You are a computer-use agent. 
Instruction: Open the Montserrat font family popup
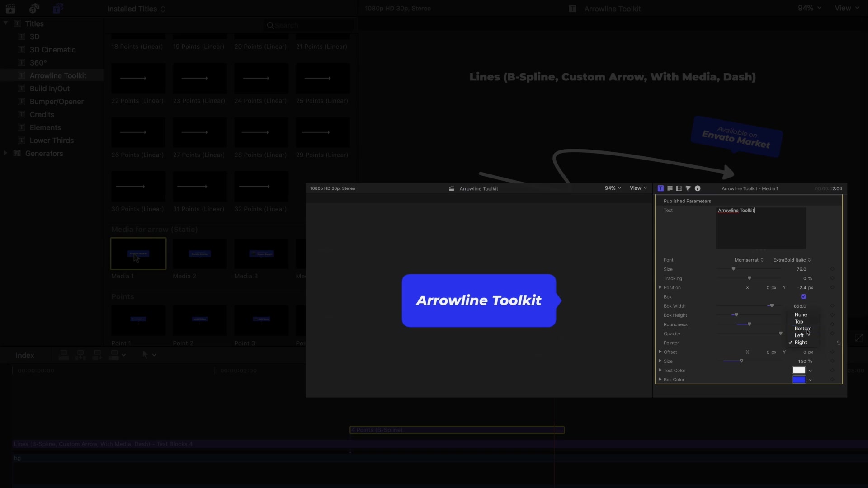(x=749, y=260)
